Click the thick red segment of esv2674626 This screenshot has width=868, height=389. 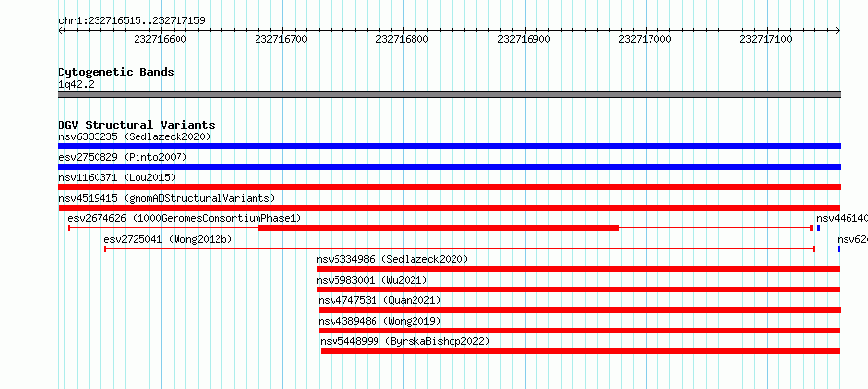[x=439, y=228]
